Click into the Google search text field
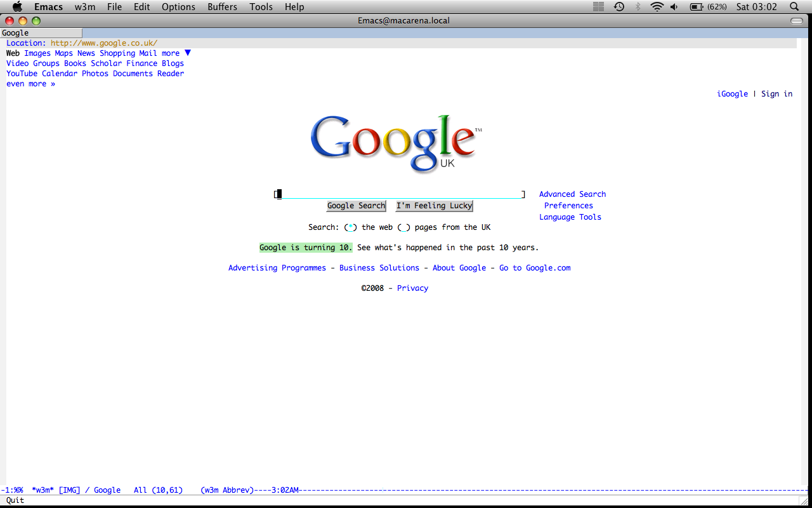 click(x=400, y=194)
